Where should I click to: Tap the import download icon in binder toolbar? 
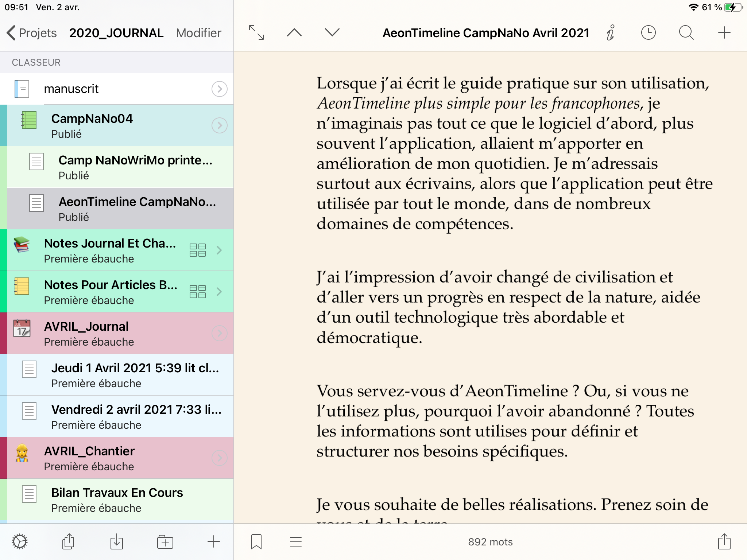(117, 542)
